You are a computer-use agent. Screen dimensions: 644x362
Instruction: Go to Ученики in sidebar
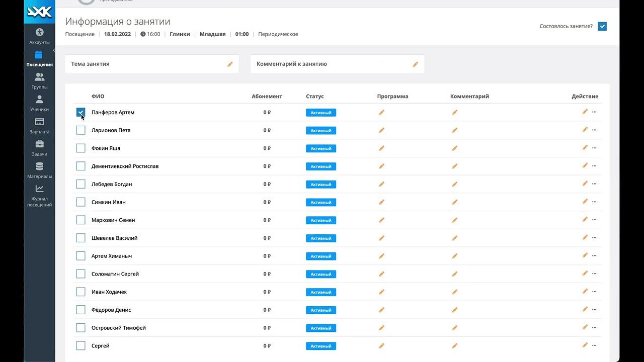point(39,104)
